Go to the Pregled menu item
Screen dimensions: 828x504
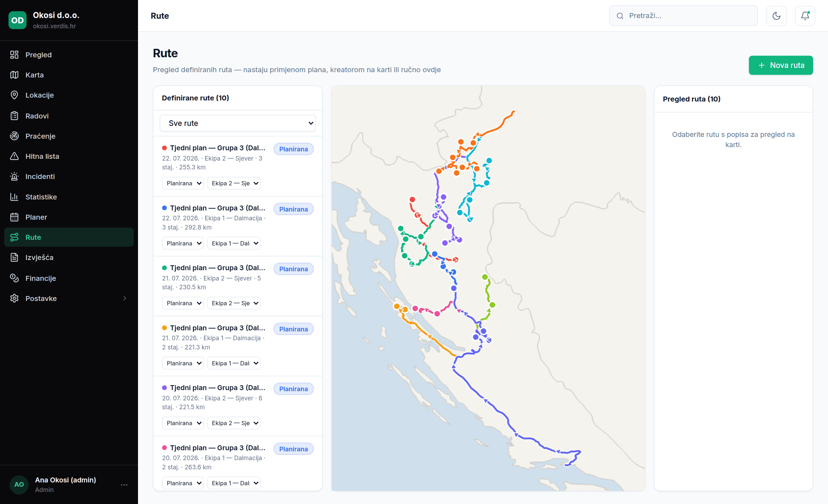point(69,55)
